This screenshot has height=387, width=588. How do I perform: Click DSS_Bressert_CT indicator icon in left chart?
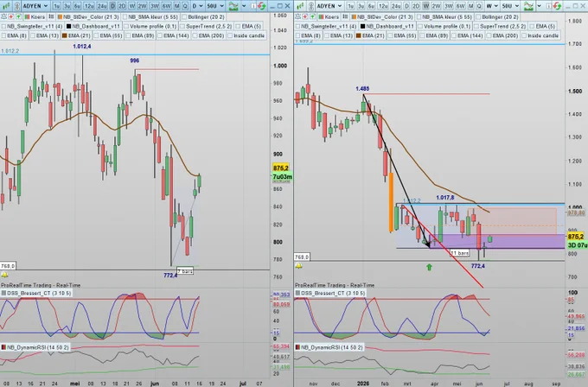[x=3, y=293]
